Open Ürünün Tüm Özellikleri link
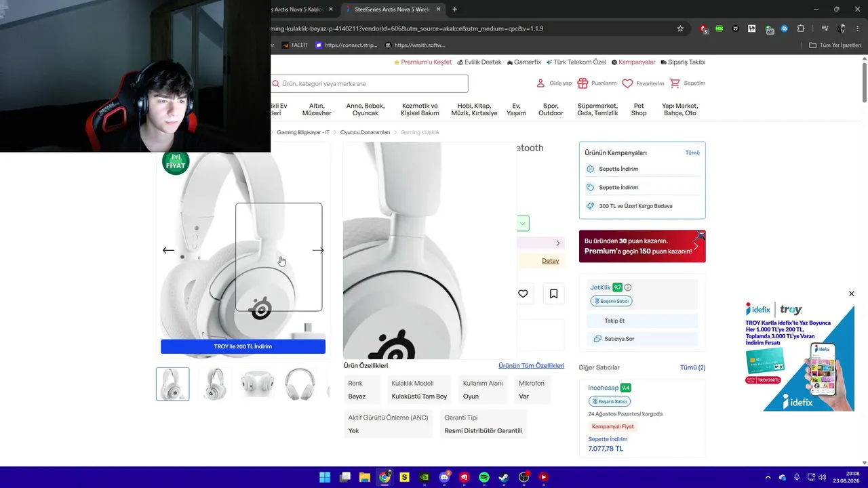The height and width of the screenshot is (488, 868). point(531,366)
